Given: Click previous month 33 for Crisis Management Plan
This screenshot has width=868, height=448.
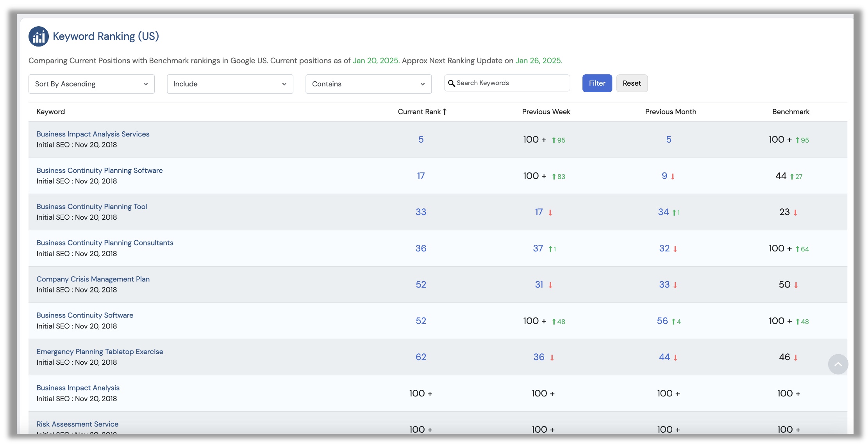Looking at the screenshot, I should point(664,285).
